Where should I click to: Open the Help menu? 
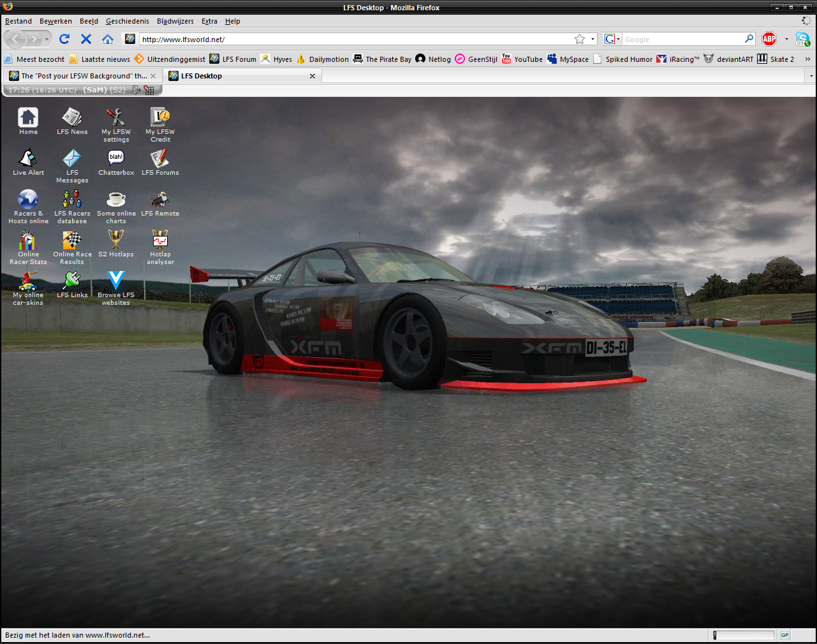point(232,21)
